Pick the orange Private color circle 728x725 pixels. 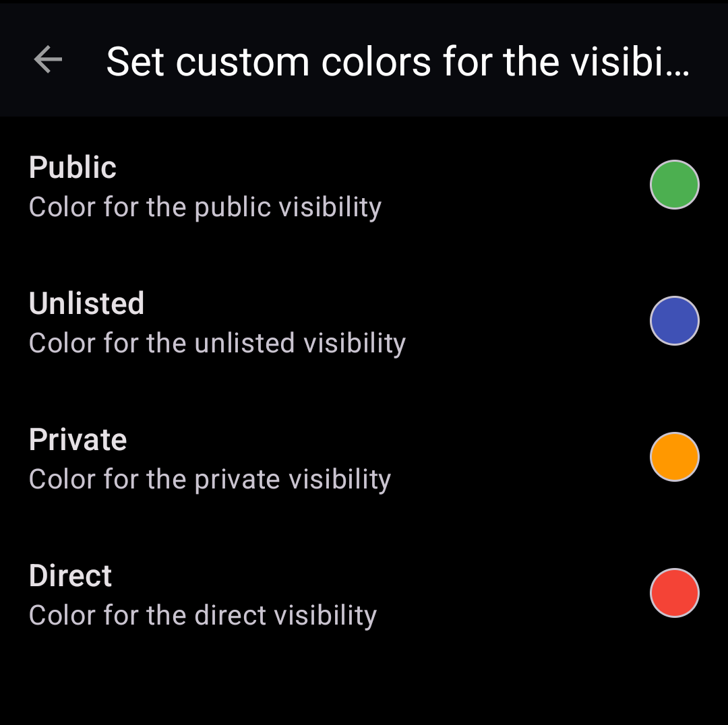point(674,457)
